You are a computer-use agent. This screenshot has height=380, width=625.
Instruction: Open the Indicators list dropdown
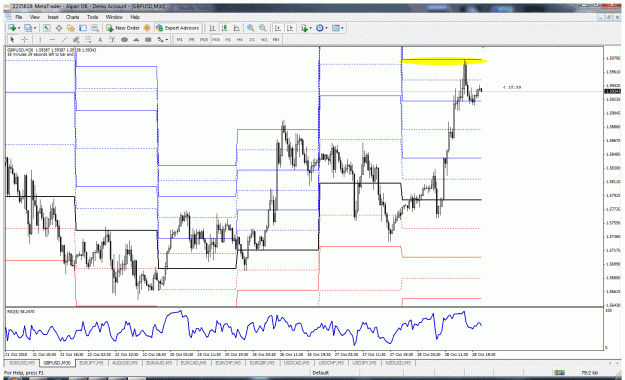(x=306, y=28)
